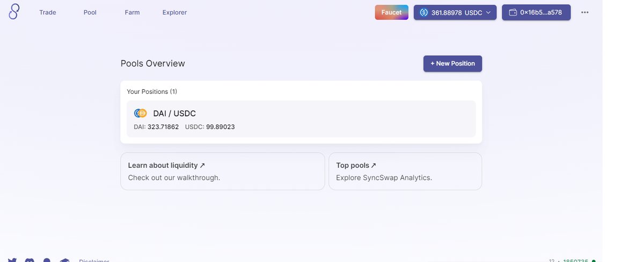Image resolution: width=644 pixels, height=262 pixels.
Task: Navigate to the Explorer page
Action: [x=175, y=12]
